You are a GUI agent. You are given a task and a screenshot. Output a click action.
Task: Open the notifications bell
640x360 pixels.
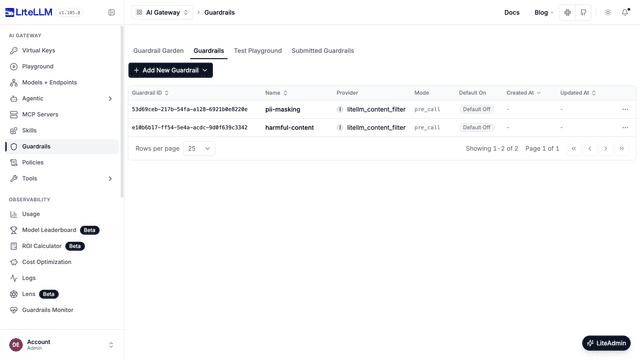[x=625, y=13]
